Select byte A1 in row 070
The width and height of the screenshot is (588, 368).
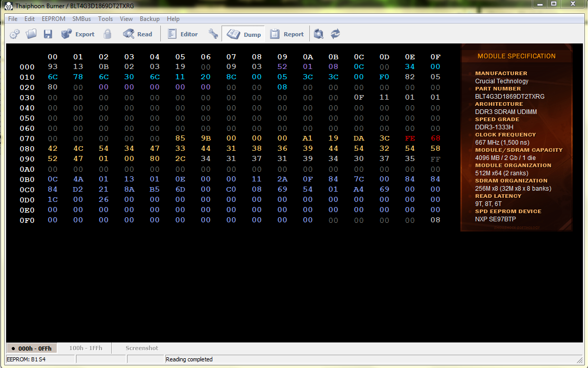tap(308, 138)
